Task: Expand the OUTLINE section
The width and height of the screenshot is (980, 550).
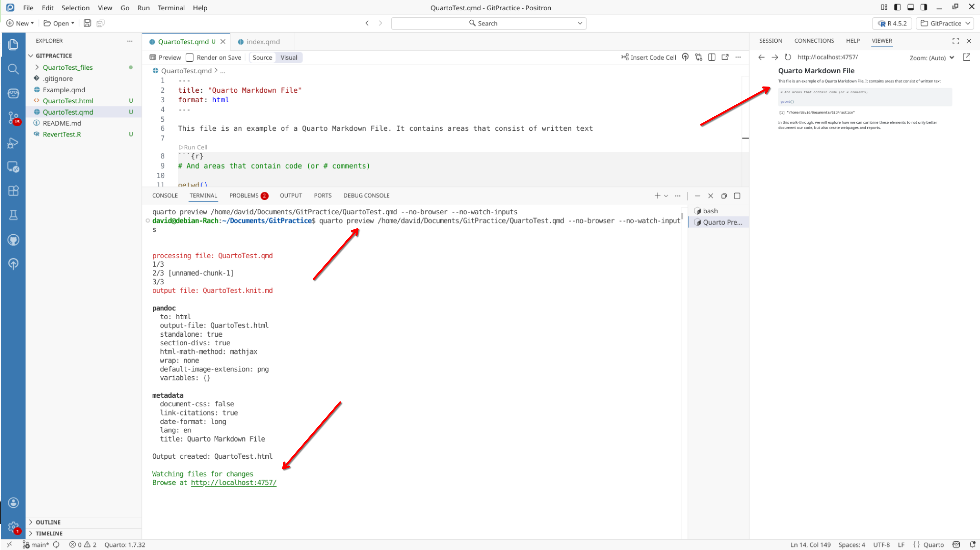Action: 48,522
